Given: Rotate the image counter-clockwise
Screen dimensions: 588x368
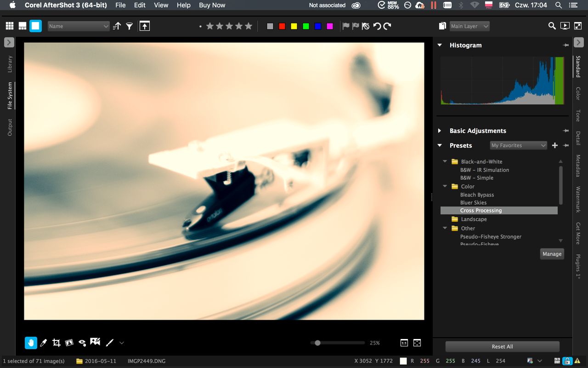Looking at the screenshot, I should pyautogui.click(x=377, y=26).
